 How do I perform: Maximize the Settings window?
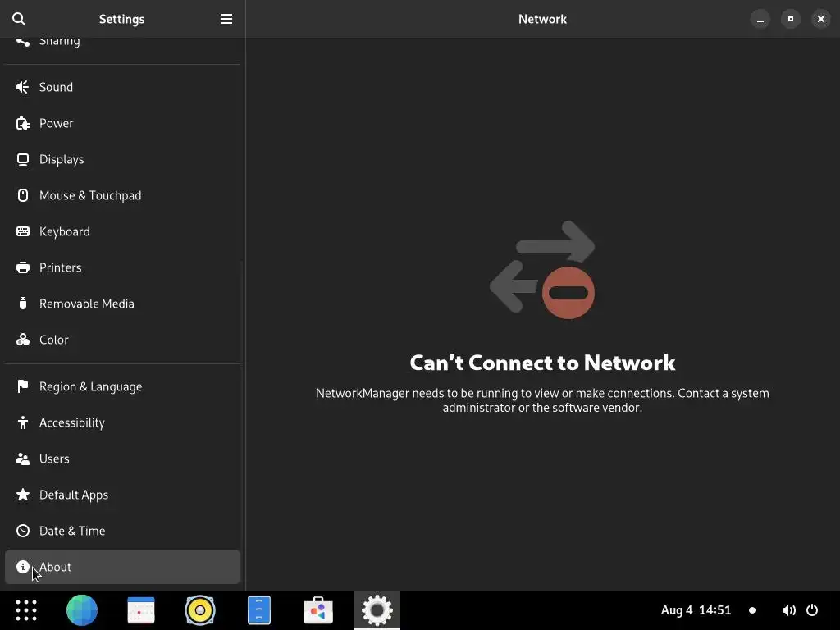tap(791, 19)
